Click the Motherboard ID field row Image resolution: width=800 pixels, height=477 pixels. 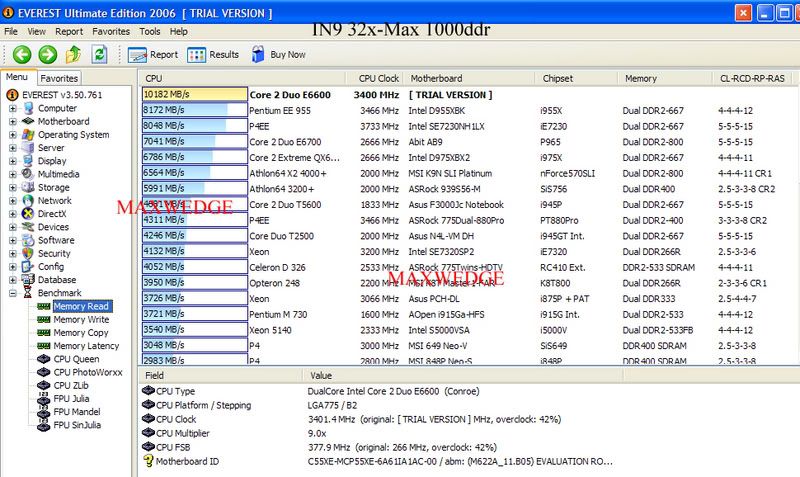pyautogui.click(x=468, y=461)
